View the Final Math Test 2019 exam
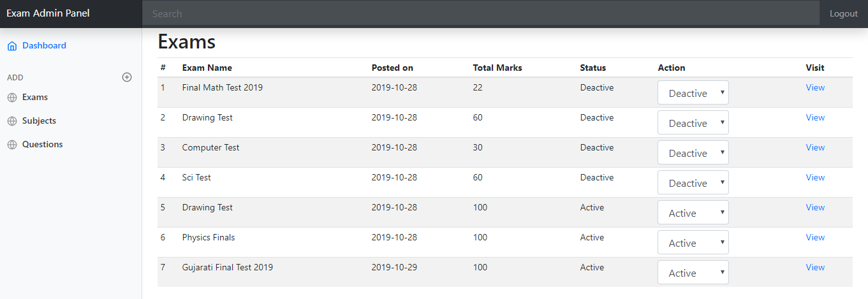868x299 pixels. [x=815, y=87]
